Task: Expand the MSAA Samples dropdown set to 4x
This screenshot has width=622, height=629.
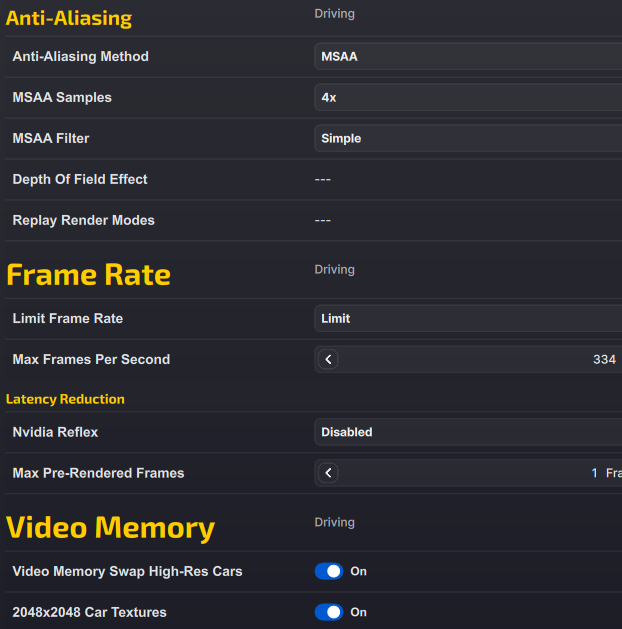Action: point(467,98)
